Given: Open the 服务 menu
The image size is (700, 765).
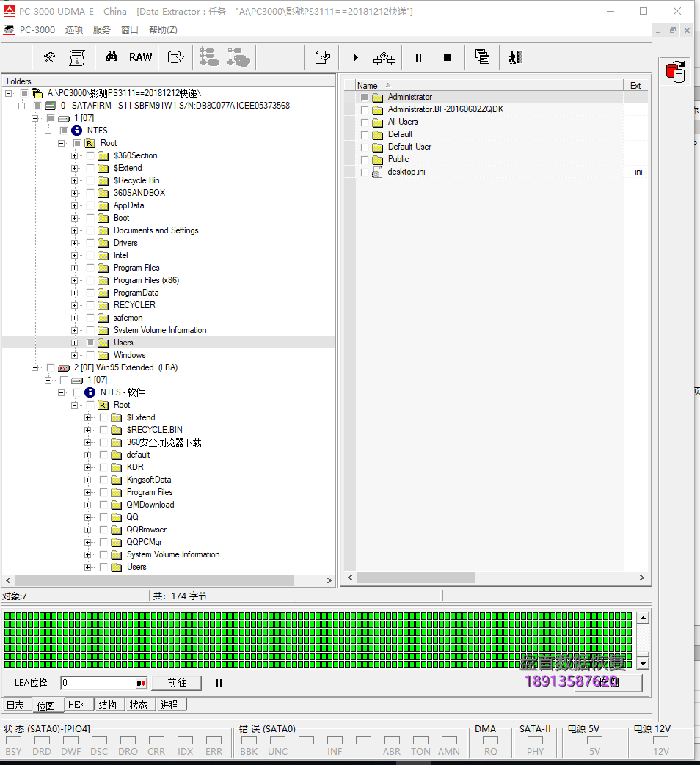Looking at the screenshot, I should [x=101, y=30].
